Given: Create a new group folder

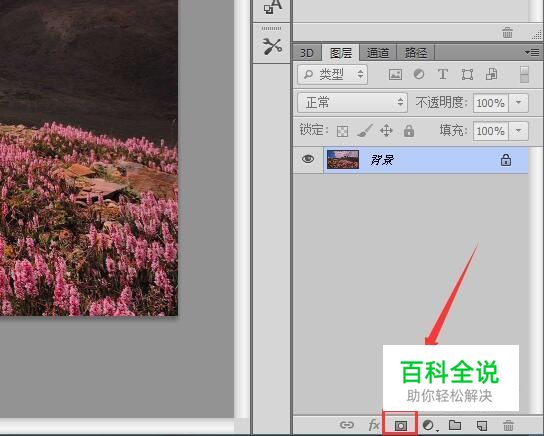Looking at the screenshot, I should tap(455, 425).
